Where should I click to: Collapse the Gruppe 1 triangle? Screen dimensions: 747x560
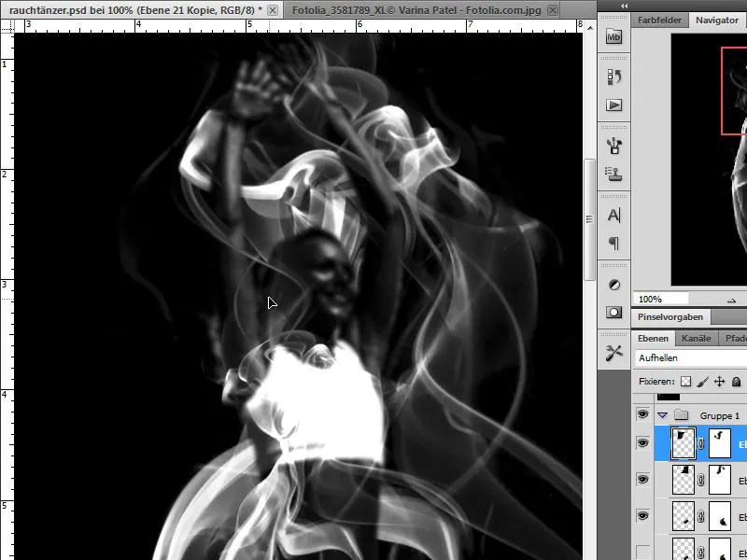point(662,415)
